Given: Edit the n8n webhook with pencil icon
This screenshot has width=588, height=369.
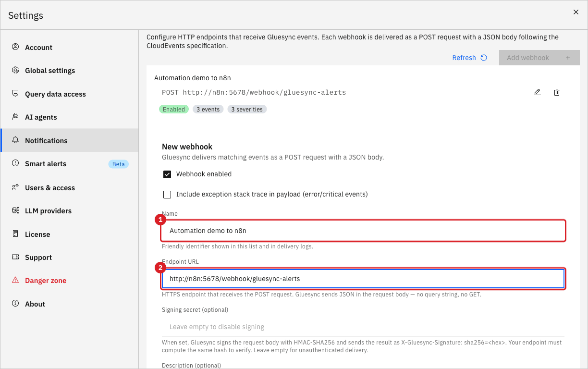Looking at the screenshot, I should pos(538,92).
